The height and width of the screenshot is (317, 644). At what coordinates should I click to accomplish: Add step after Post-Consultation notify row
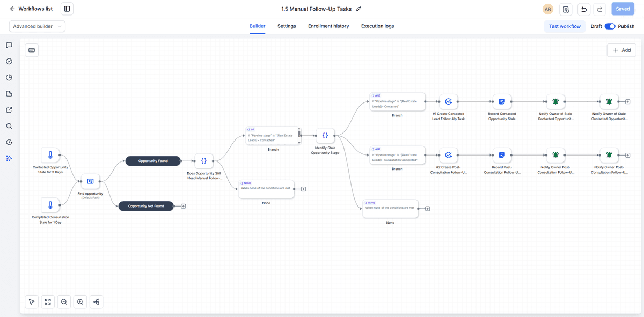click(627, 155)
